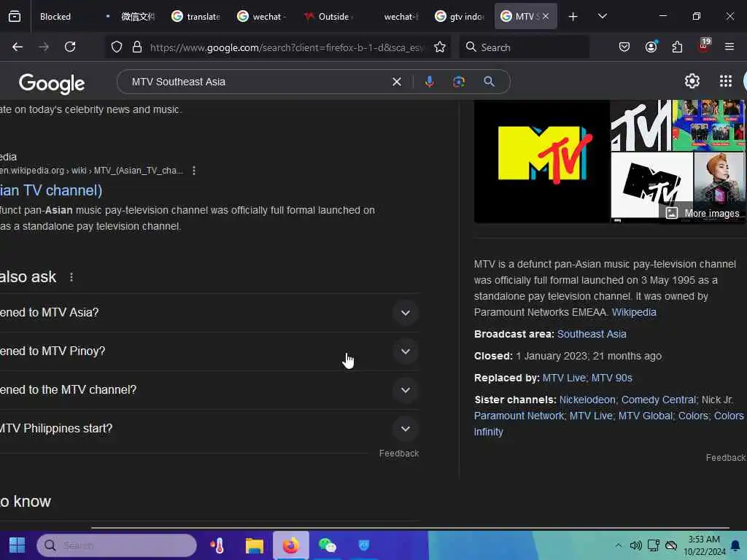The image size is (747, 560).
Task: Open the Paramount Network link
Action: pos(519,416)
